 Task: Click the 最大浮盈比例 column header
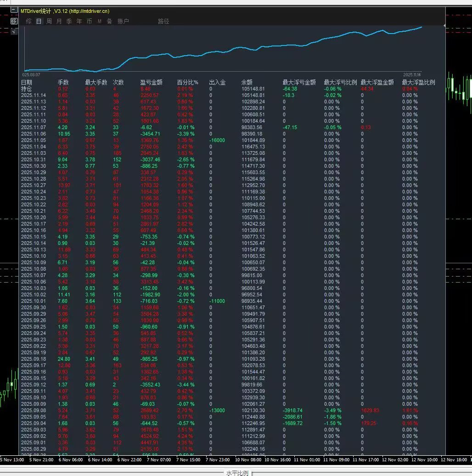[x=419, y=82]
